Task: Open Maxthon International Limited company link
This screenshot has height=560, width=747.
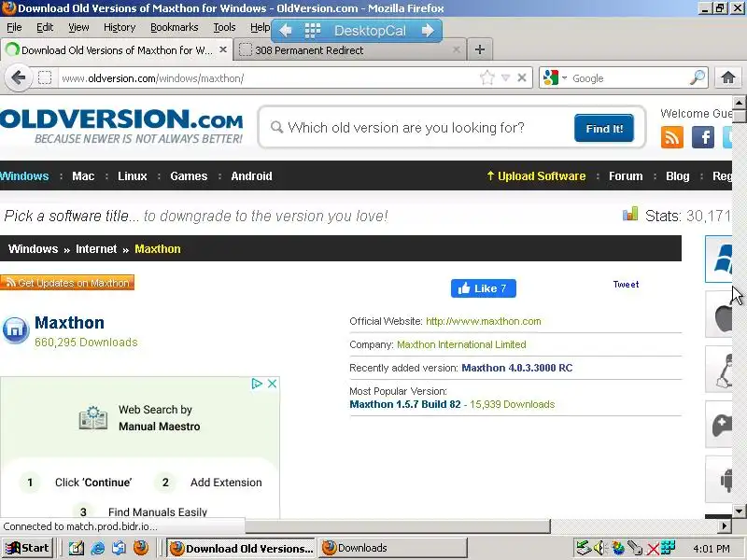Action: click(461, 344)
